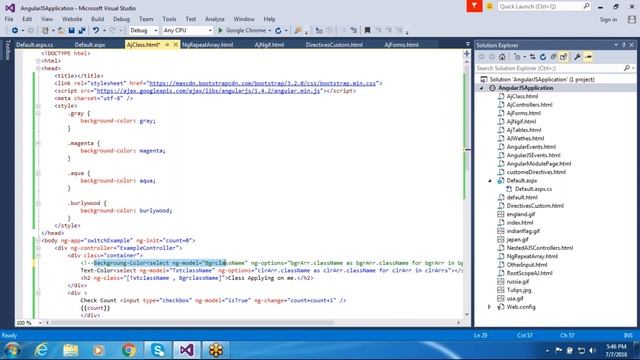Open Google Chrome from the taskbar
The width and height of the screenshot is (640, 360).
[x=129, y=350]
